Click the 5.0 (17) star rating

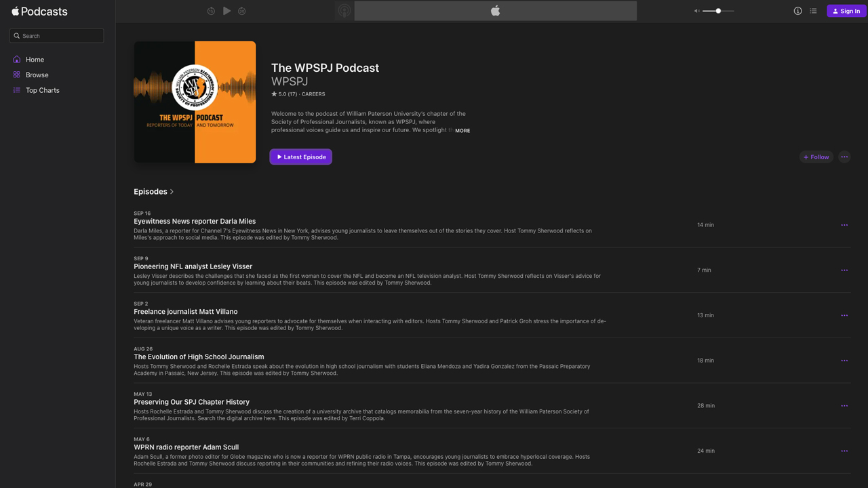[x=284, y=94]
